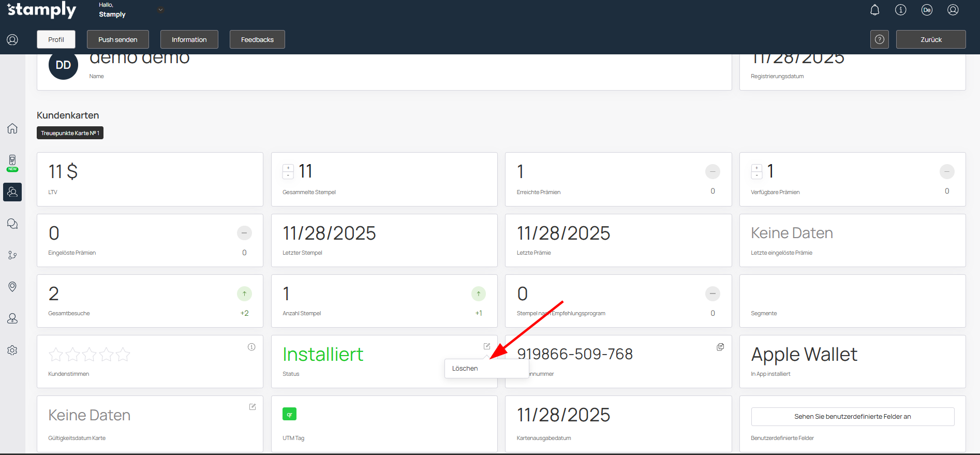The image size is (980, 455).
Task: Adjust the Gesammelte Stempel plus-minus stepper
Action: (x=288, y=171)
